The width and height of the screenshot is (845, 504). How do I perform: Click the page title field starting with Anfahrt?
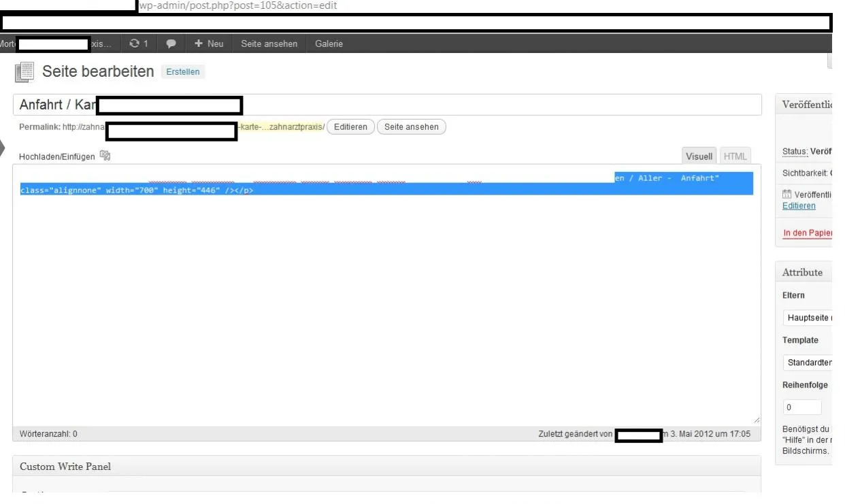point(386,105)
